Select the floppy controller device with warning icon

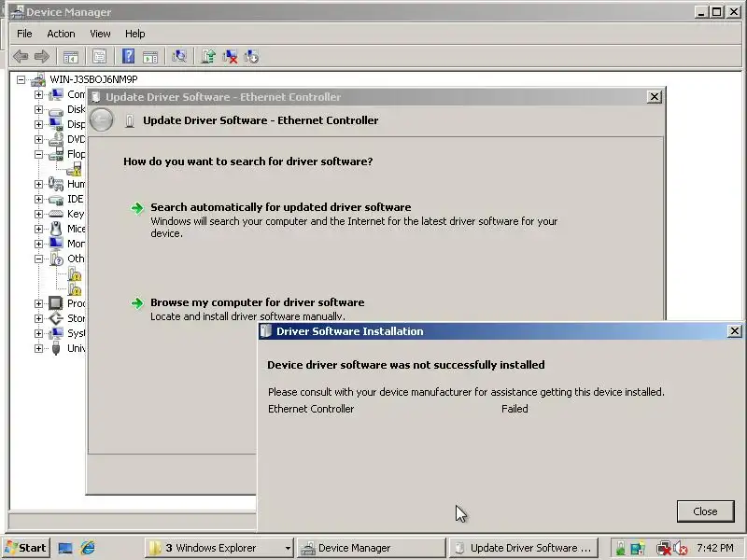coord(74,169)
